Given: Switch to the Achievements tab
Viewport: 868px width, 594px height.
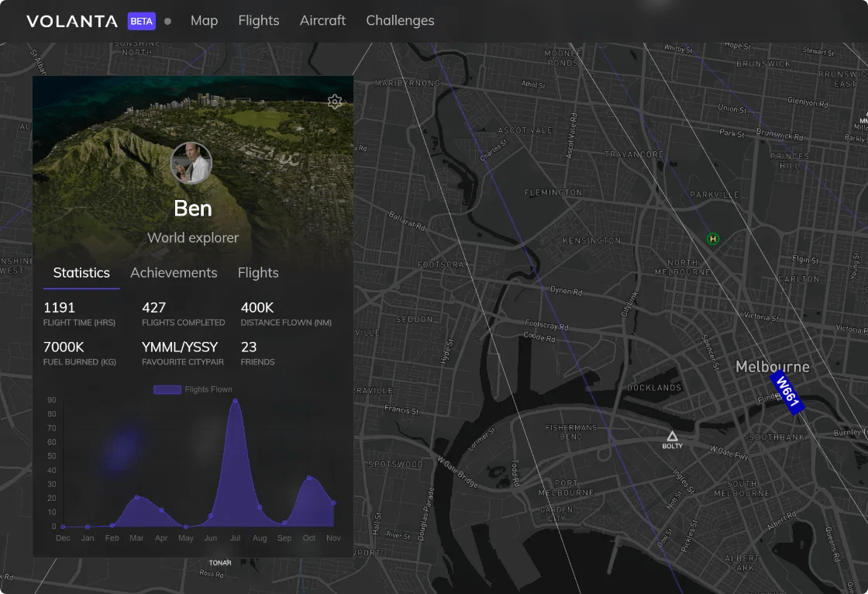Looking at the screenshot, I should [174, 273].
